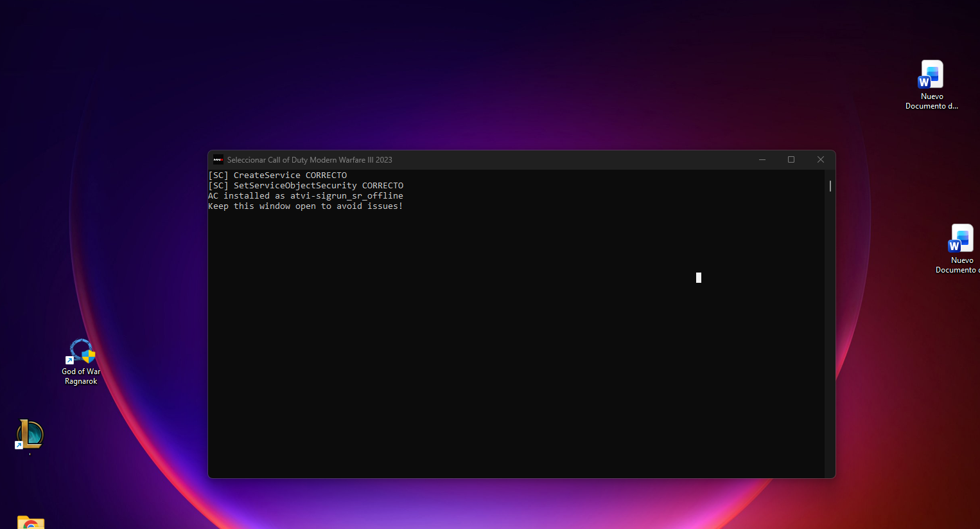The image size is (980, 529).
Task: Click the window title 'Seleccionar Call of Duty' text
Action: 309,160
